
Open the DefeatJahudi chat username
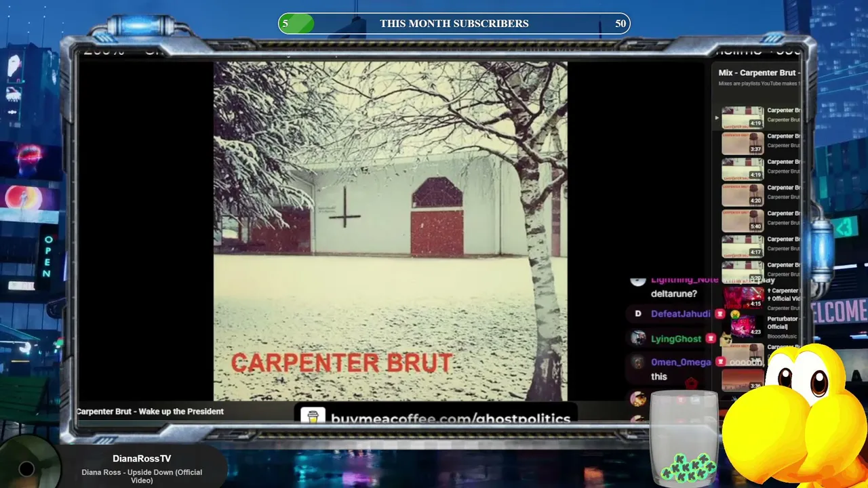681,314
